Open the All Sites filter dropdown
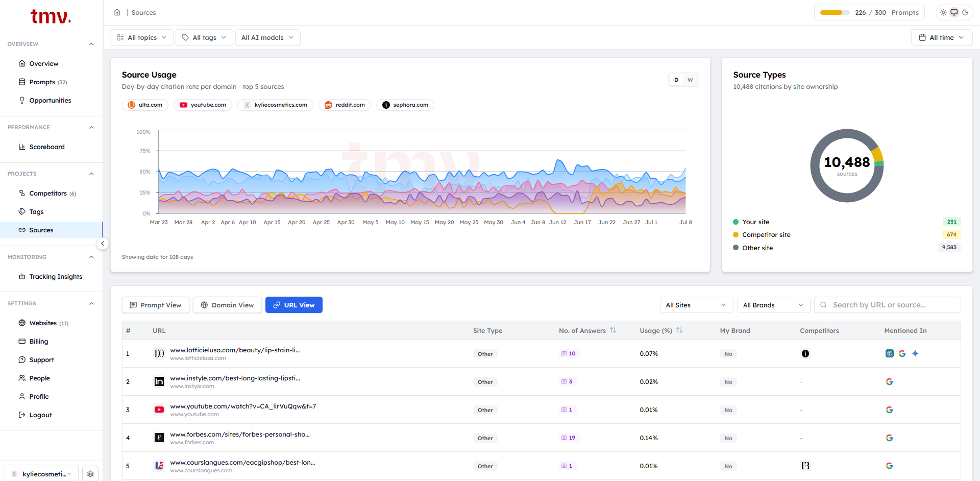 (x=696, y=305)
